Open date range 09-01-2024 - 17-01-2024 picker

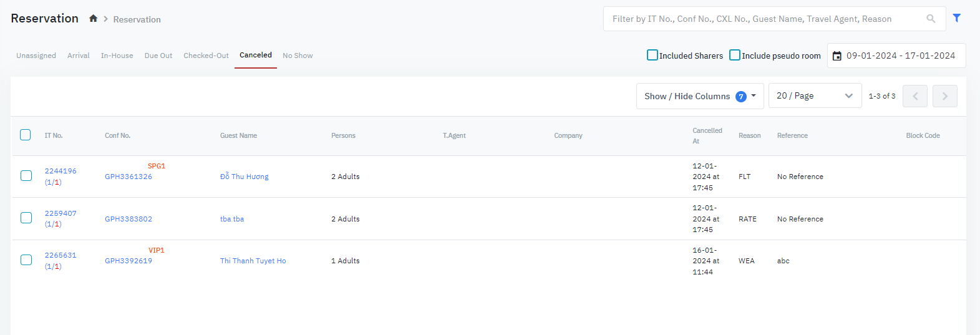(896, 56)
